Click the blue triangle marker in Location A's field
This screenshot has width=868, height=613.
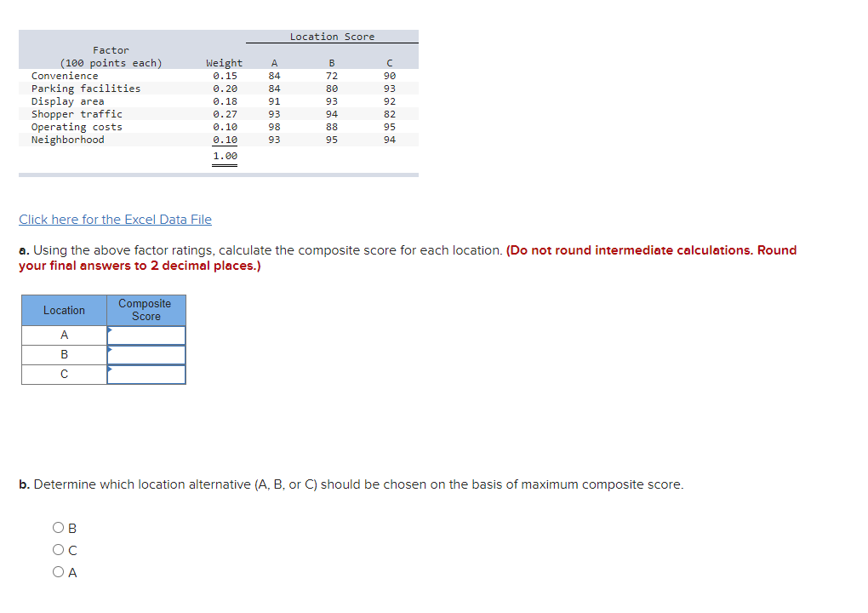109,329
